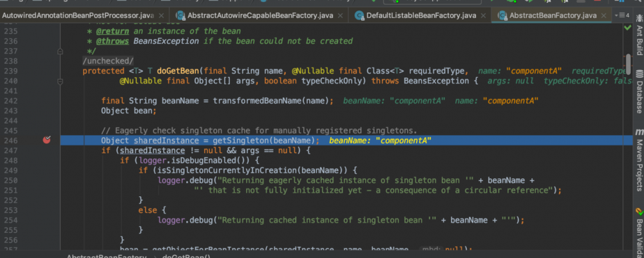644x258 pixels.
Task: Activate the AbstractBeanFactory.java editor tab
Action: coord(553,16)
